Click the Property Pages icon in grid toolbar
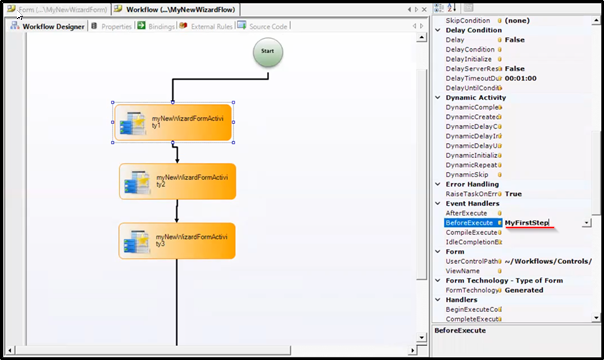The width and height of the screenshot is (604, 360). [468, 7]
